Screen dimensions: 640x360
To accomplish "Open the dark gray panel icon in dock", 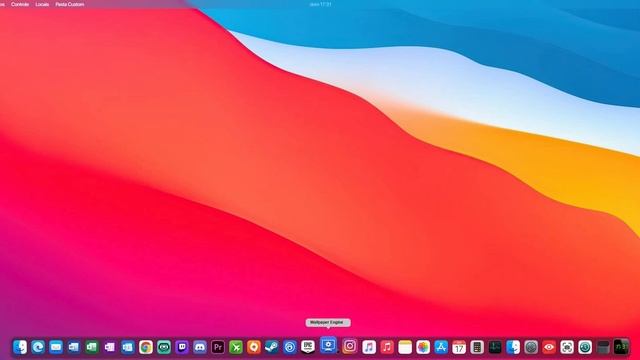I will 603,347.
